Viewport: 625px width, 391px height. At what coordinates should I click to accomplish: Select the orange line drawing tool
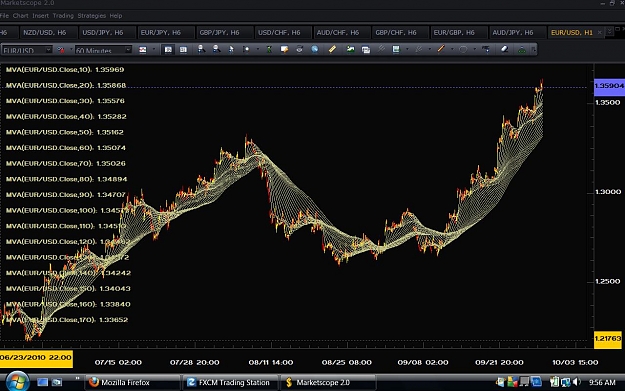[x=441, y=49]
